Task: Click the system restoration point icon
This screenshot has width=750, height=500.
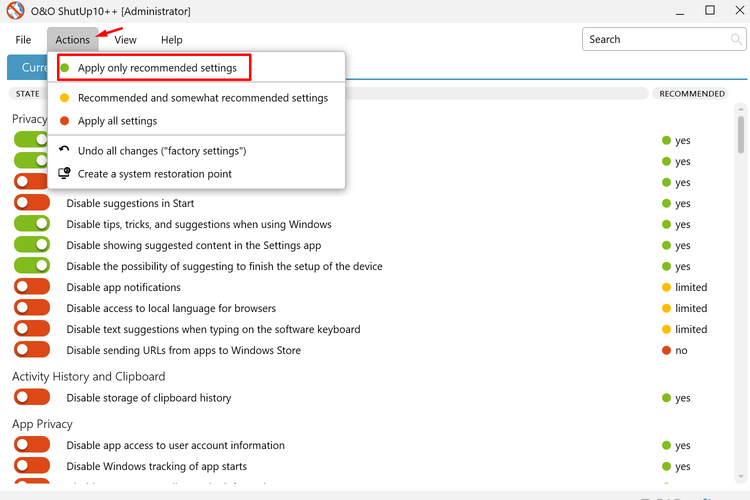Action: point(65,173)
